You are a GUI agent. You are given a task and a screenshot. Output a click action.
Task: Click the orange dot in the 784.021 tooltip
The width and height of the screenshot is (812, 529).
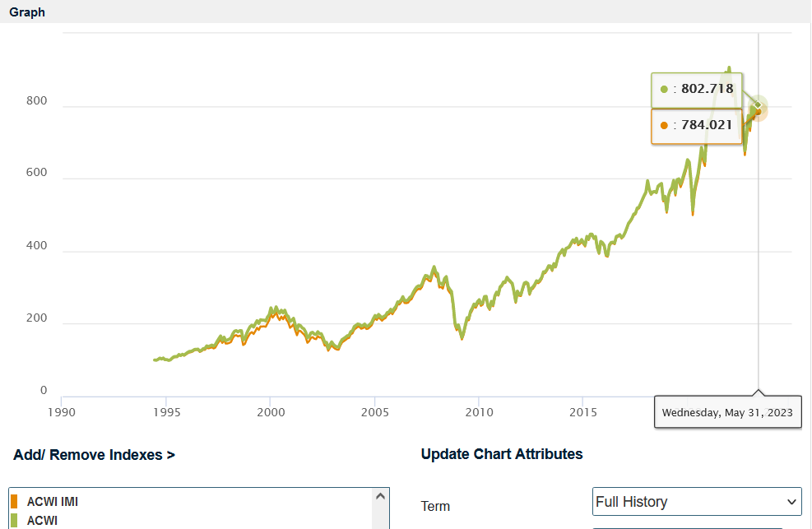(664, 126)
